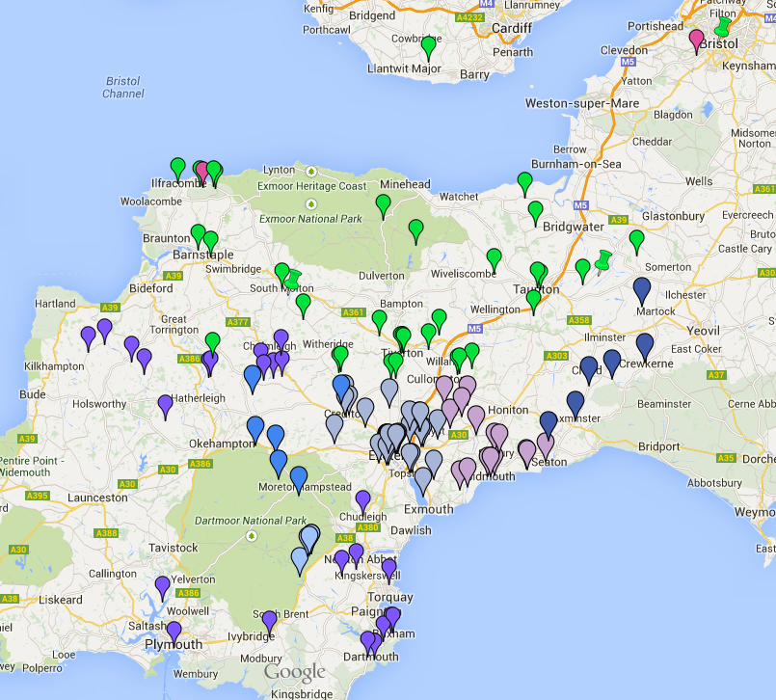Open the purple marker at South Brent
Viewport: 776px width, 700px height.
[270, 620]
